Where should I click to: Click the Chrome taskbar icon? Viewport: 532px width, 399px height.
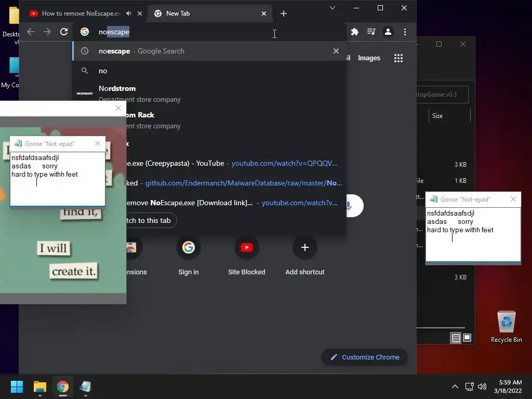coord(63,387)
